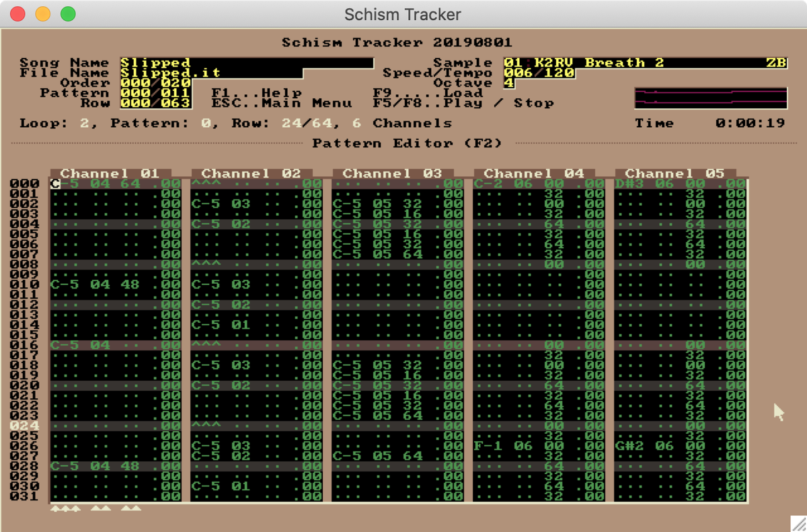Click the row number 016

[25, 345]
